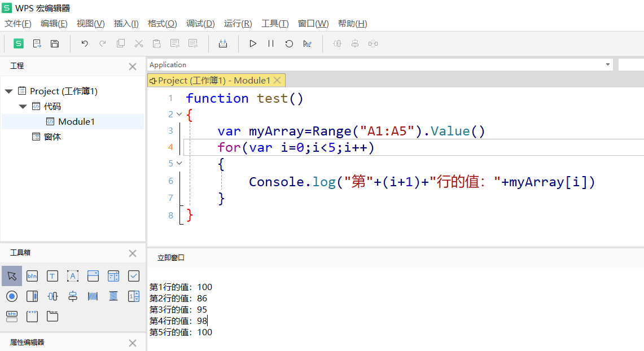
Task: Select the spin box control in toolbox
Action: tap(133, 296)
